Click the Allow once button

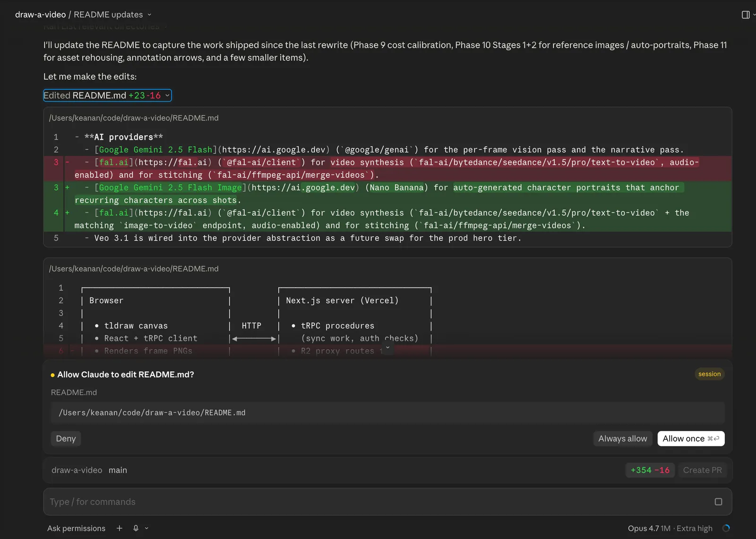691,439
